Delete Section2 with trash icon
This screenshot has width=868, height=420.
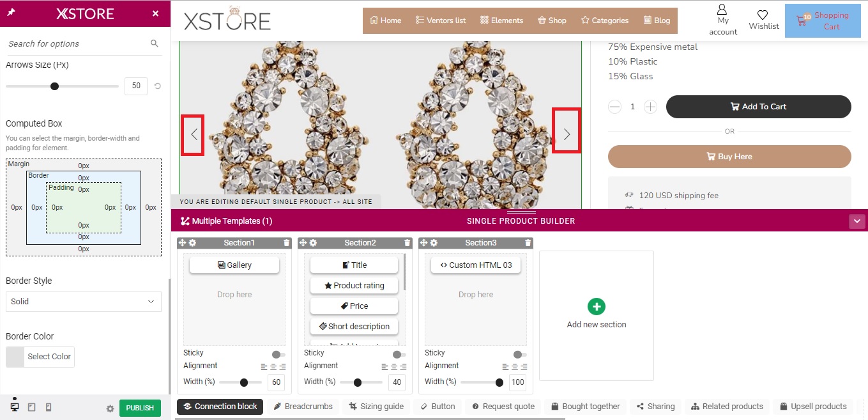[x=407, y=243]
